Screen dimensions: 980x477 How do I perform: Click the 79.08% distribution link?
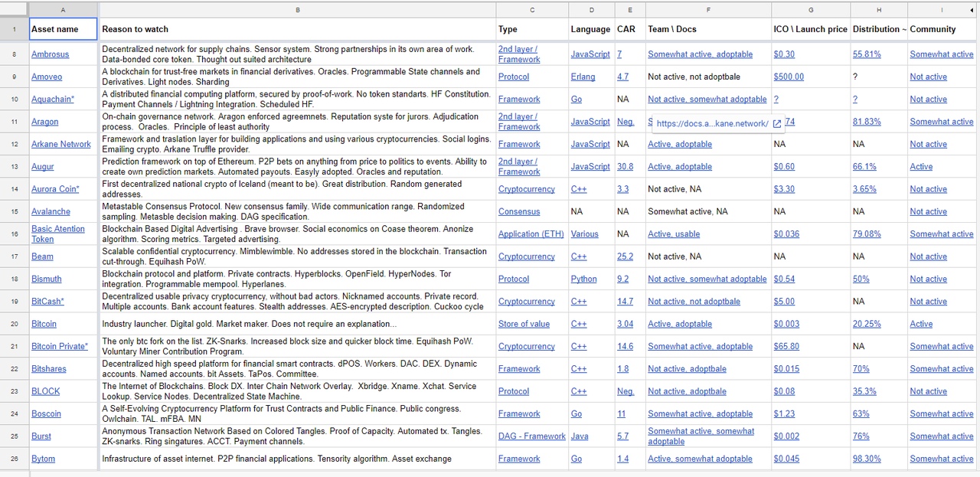coord(867,234)
